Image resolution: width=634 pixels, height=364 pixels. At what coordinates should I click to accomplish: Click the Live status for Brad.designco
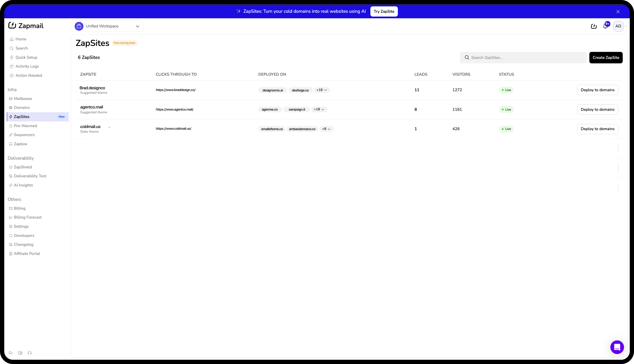point(506,90)
